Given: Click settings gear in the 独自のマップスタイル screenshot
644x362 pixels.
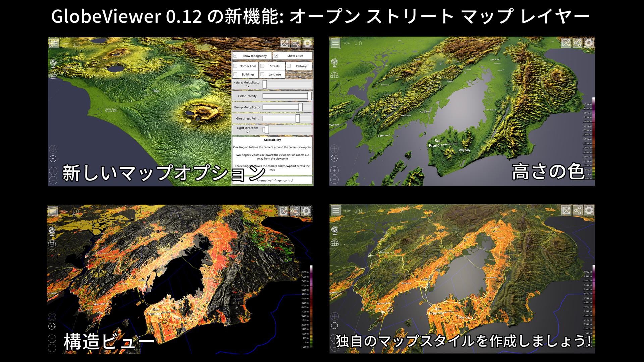Looking at the screenshot, I should tap(589, 210).
